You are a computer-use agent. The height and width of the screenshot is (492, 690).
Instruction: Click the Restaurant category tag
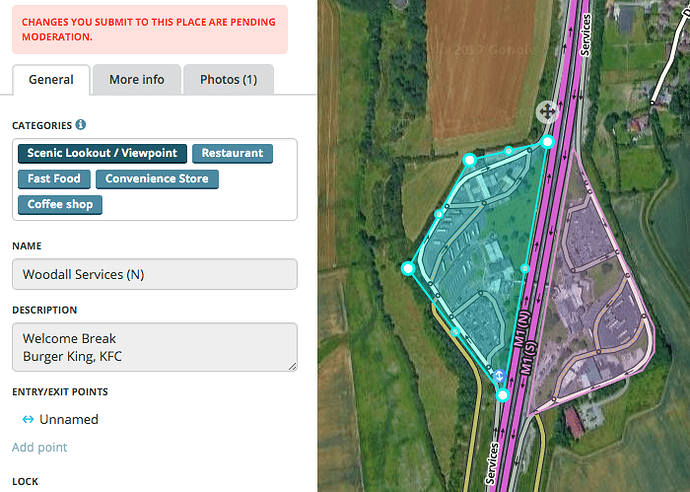pos(232,153)
